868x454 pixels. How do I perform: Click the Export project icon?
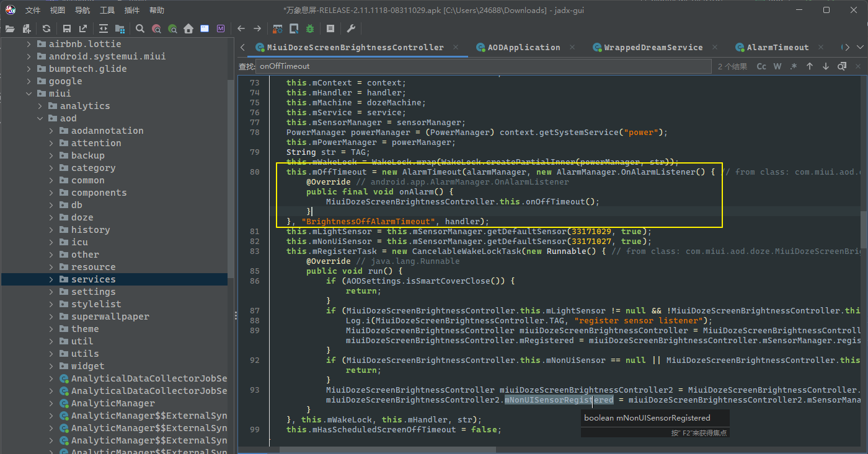pos(83,28)
